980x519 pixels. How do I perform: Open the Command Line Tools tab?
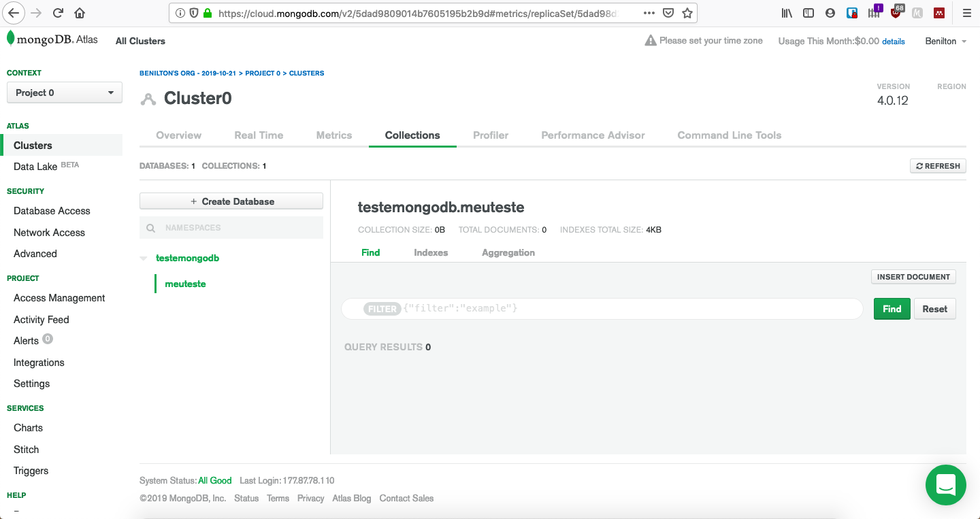pyautogui.click(x=730, y=135)
